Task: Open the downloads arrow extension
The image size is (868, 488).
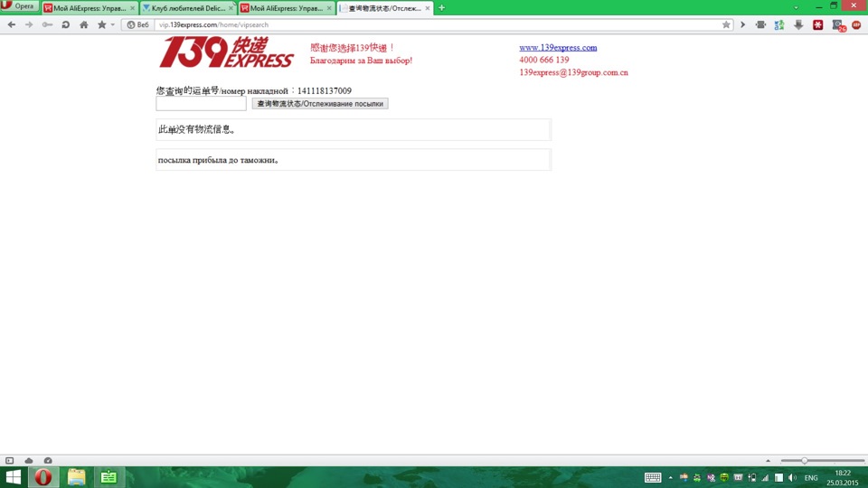Action: tap(798, 24)
